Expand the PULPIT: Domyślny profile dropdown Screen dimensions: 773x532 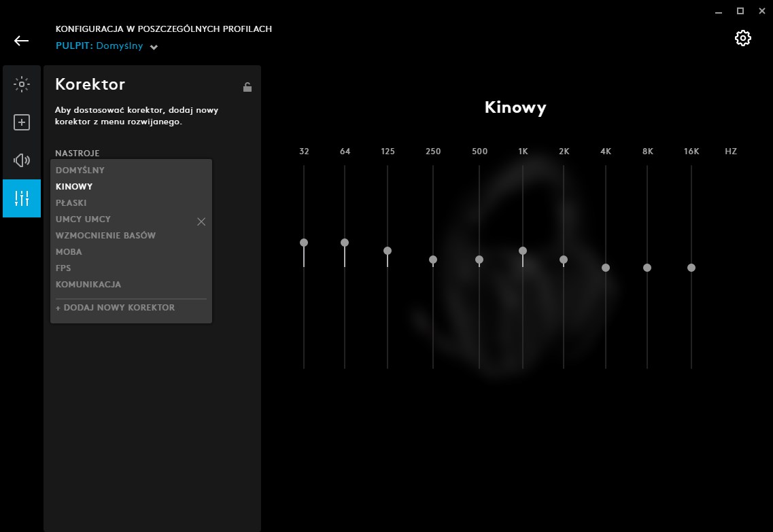154,47
